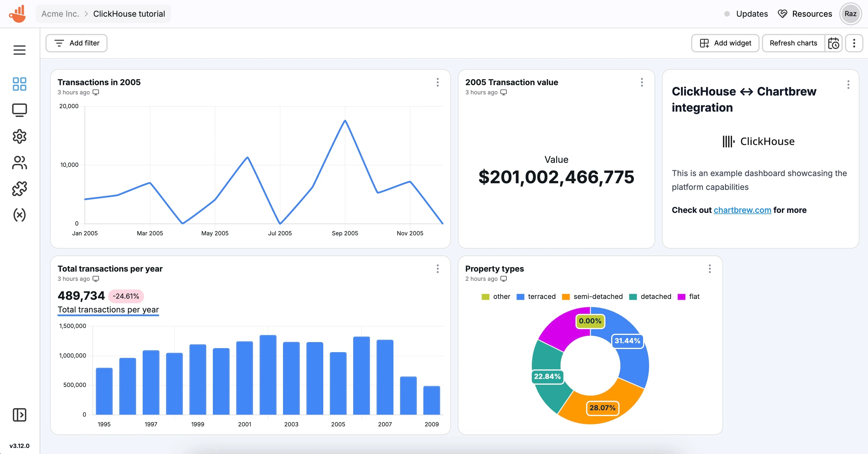Open the integrations puzzle icon in sidebar
This screenshot has width=868, height=454.
click(20, 189)
